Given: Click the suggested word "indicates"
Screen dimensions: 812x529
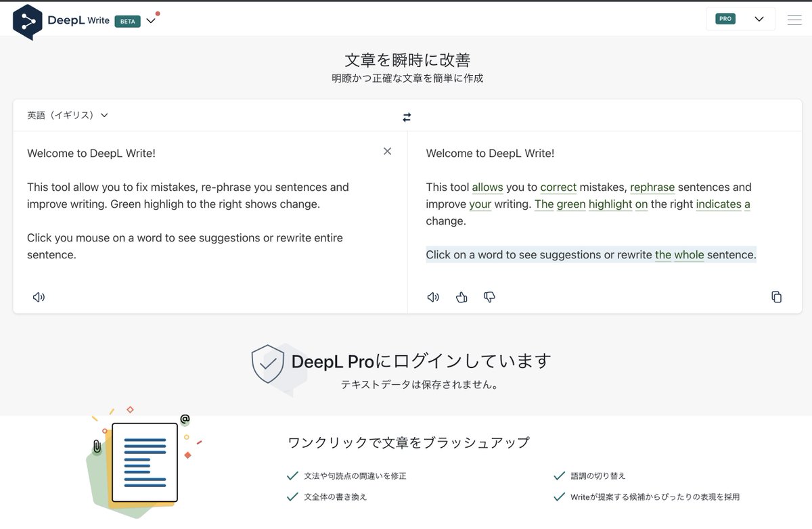Looking at the screenshot, I should point(719,204).
